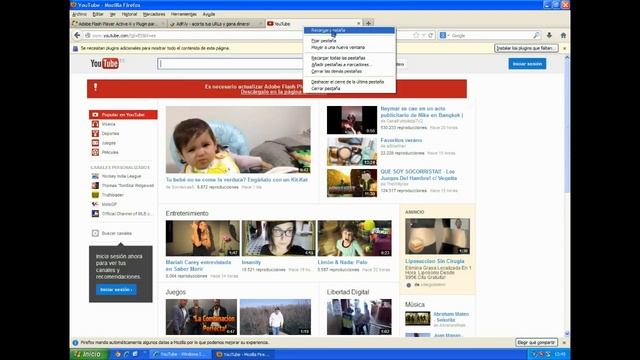Click the magnifier in the Google search box
Image resolution: width=640 pixels, height=360 pixels.
(536, 36)
